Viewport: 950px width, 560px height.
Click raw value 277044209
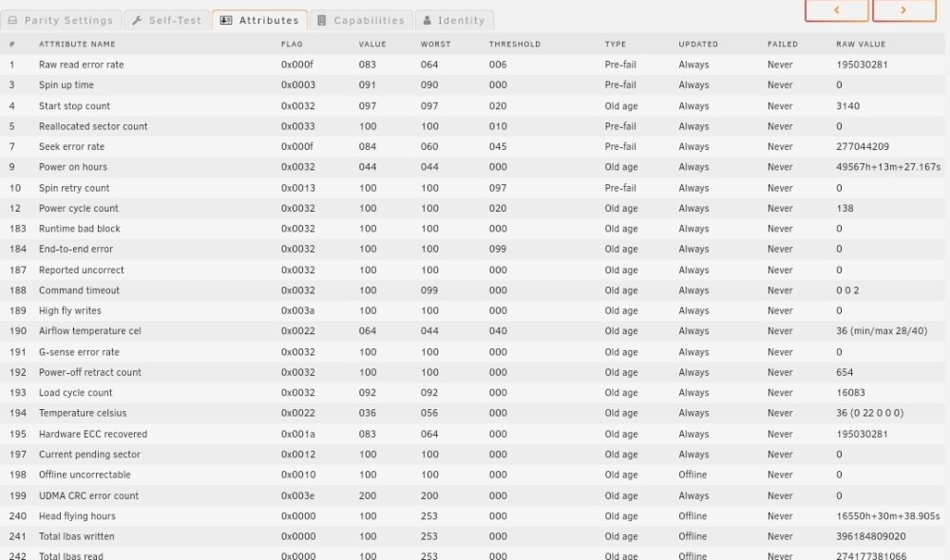863,146
